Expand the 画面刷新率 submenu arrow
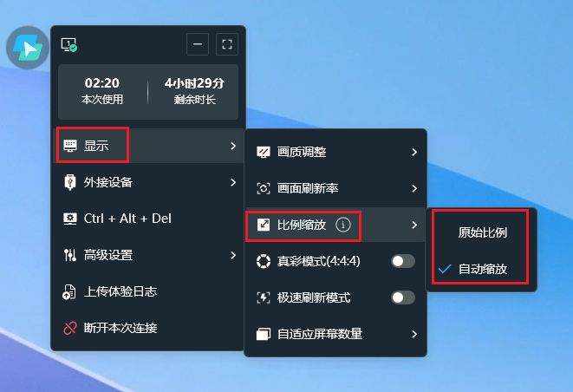Screen dimensions: 573x392 pyautogui.click(x=414, y=188)
